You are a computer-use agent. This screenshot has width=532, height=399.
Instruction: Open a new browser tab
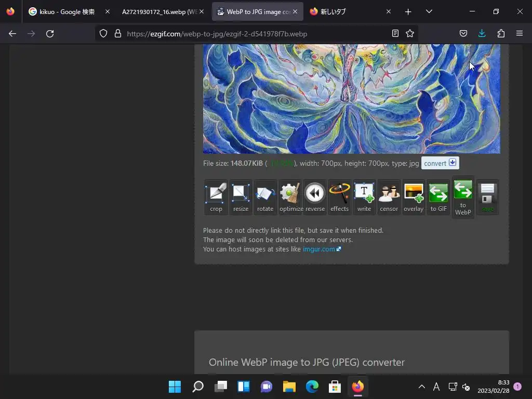[408, 12]
